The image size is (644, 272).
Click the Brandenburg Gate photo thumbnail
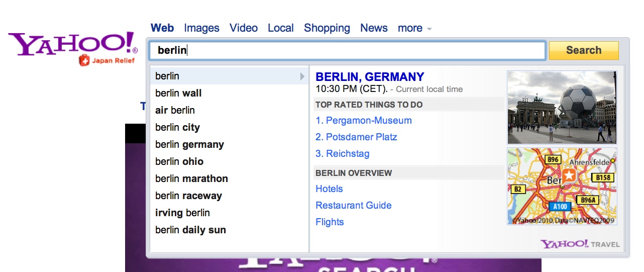[x=562, y=108]
